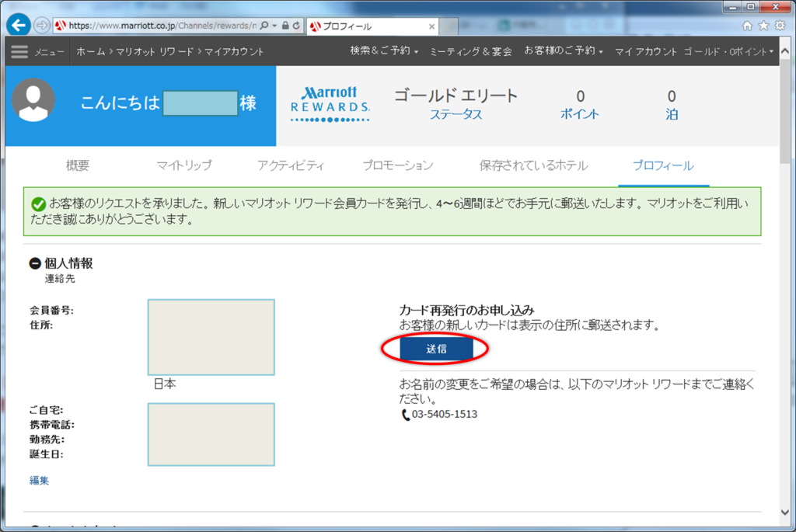The width and height of the screenshot is (796, 532).
Task: Open browser tools gear icon
Action: (780, 26)
